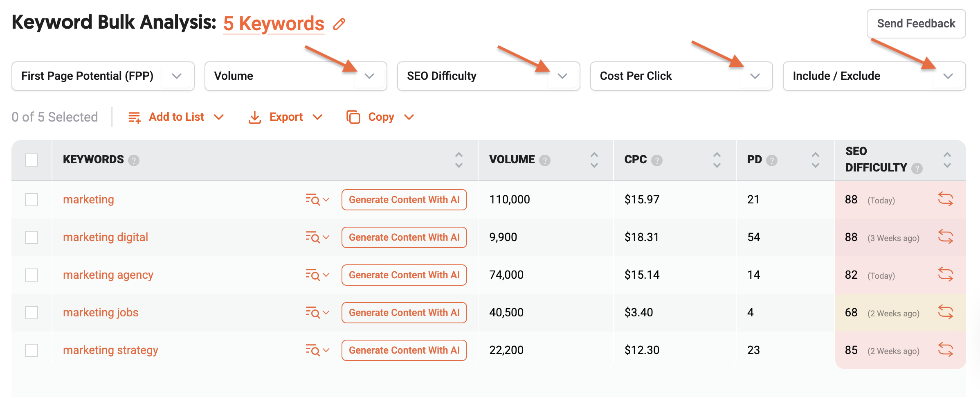Refresh difficulty score for "marketing agency"
Screen dimensions: 980x397
[946, 275]
